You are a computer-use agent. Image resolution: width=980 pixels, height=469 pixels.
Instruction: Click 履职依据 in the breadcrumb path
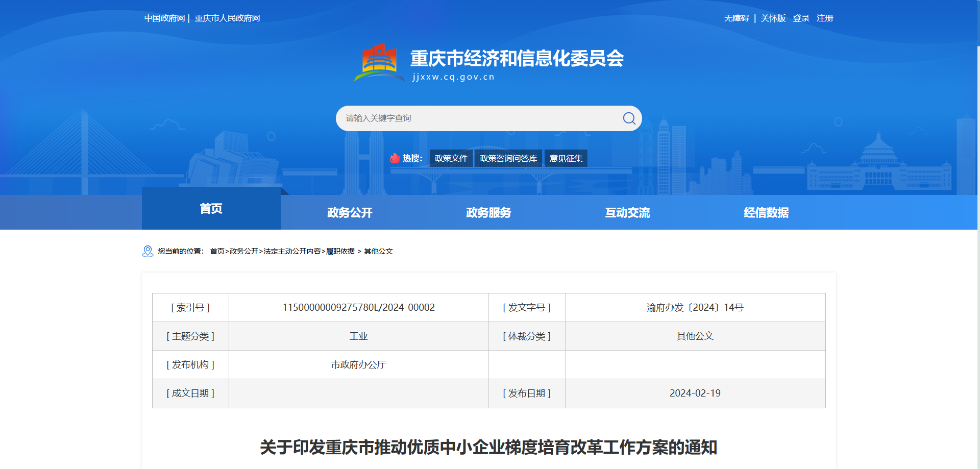[340, 251]
